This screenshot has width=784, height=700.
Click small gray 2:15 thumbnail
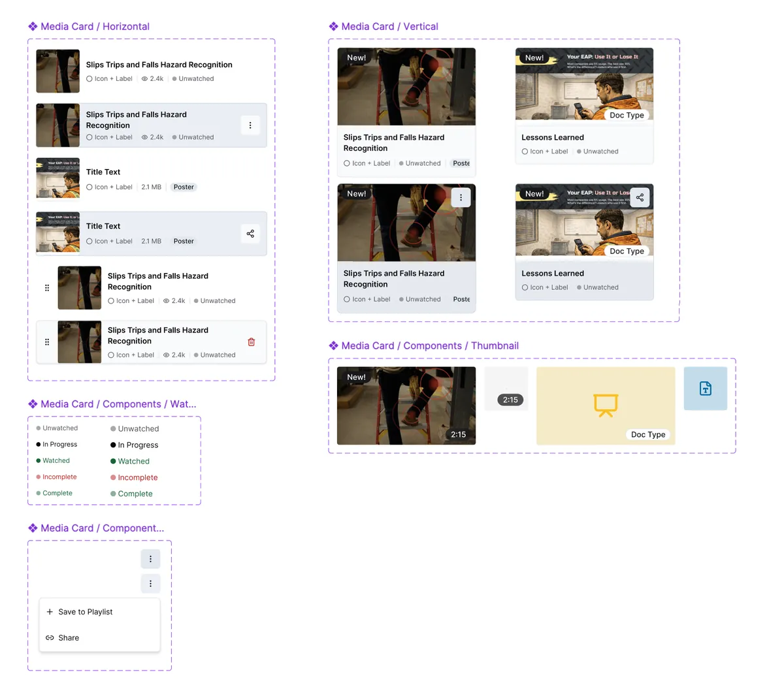(506, 389)
